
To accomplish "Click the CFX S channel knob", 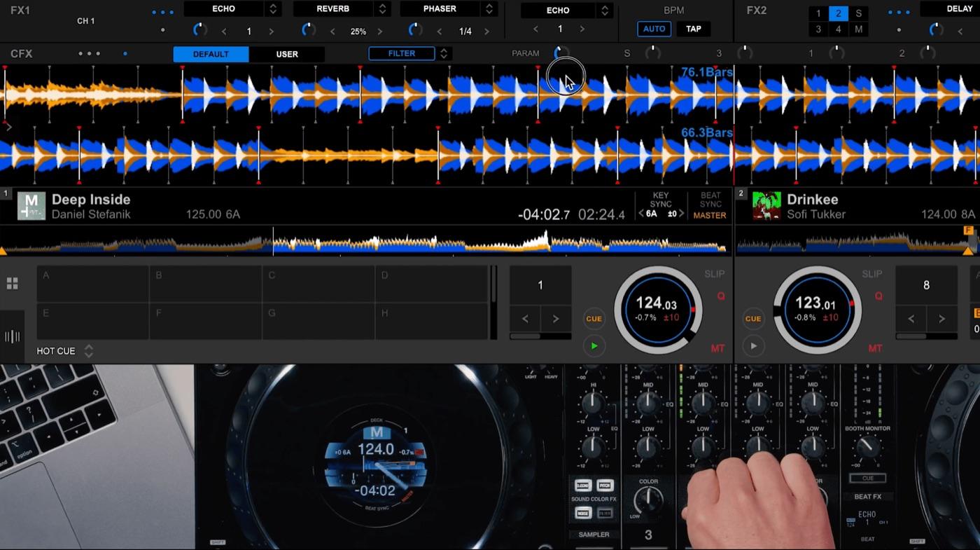I will pos(652,53).
